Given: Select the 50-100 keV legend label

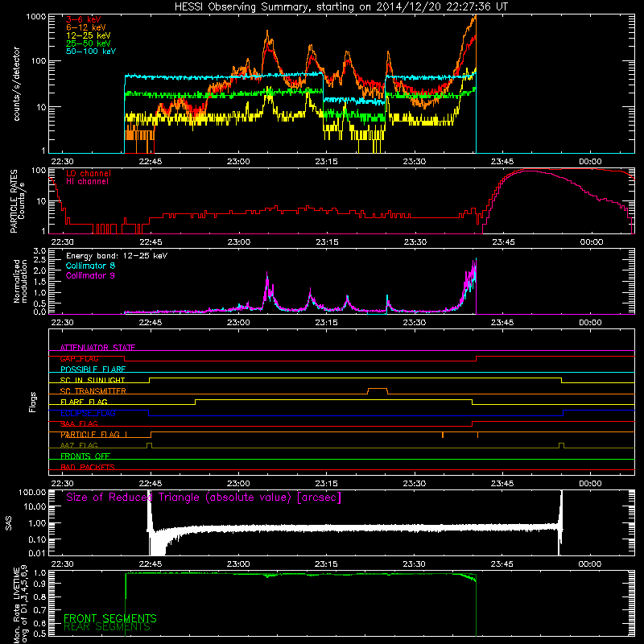Looking at the screenshot, I should (x=91, y=52).
